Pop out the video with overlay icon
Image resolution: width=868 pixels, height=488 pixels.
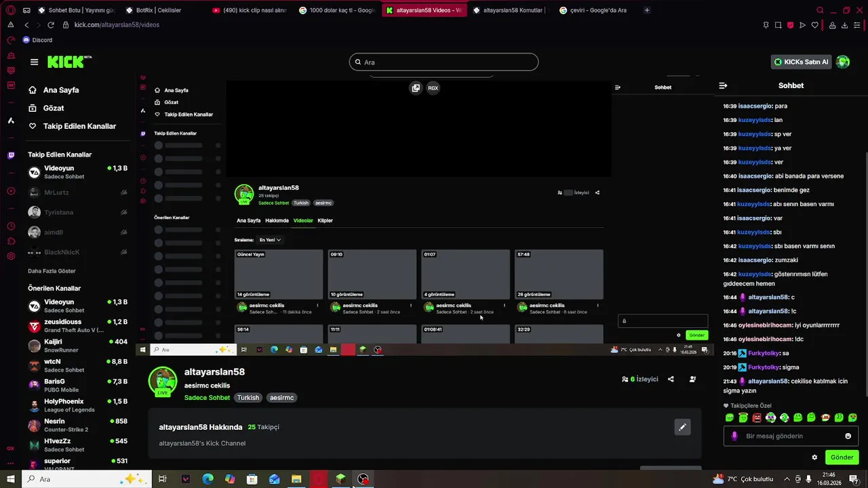(x=416, y=87)
